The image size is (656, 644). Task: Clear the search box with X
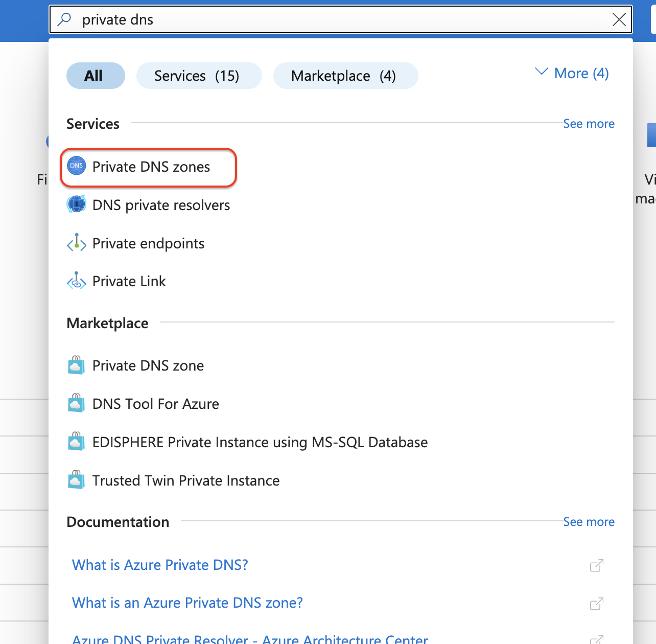pyautogui.click(x=619, y=20)
